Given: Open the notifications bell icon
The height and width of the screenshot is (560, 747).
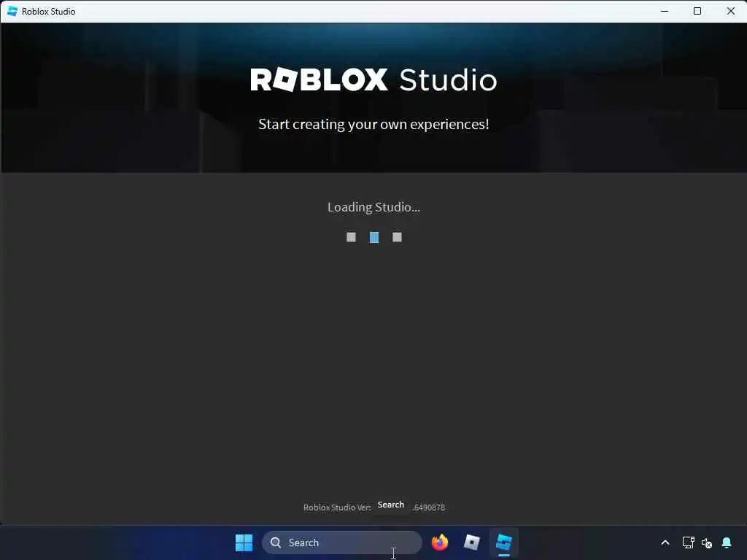Looking at the screenshot, I should tap(727, 542).
